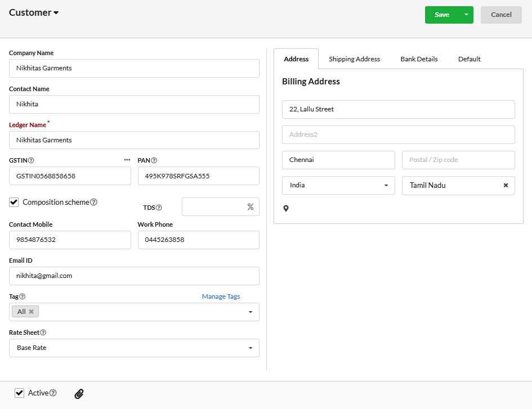
Task: Click the Chennai city field
Action: 338,160
